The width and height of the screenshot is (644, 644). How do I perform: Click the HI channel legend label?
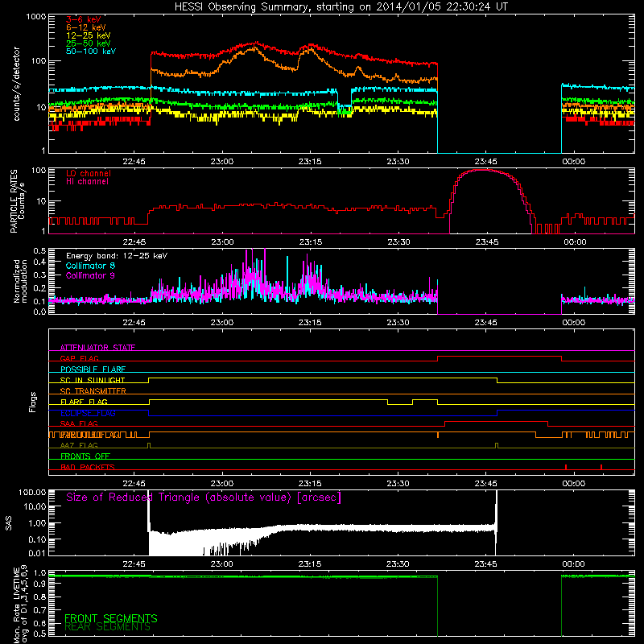pyautogui.click(x=87, y=182)
